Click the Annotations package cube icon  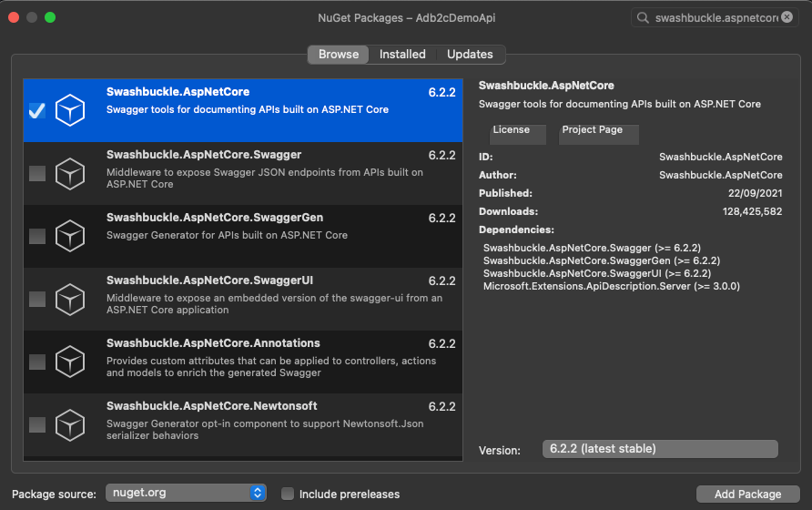[70, 362]
